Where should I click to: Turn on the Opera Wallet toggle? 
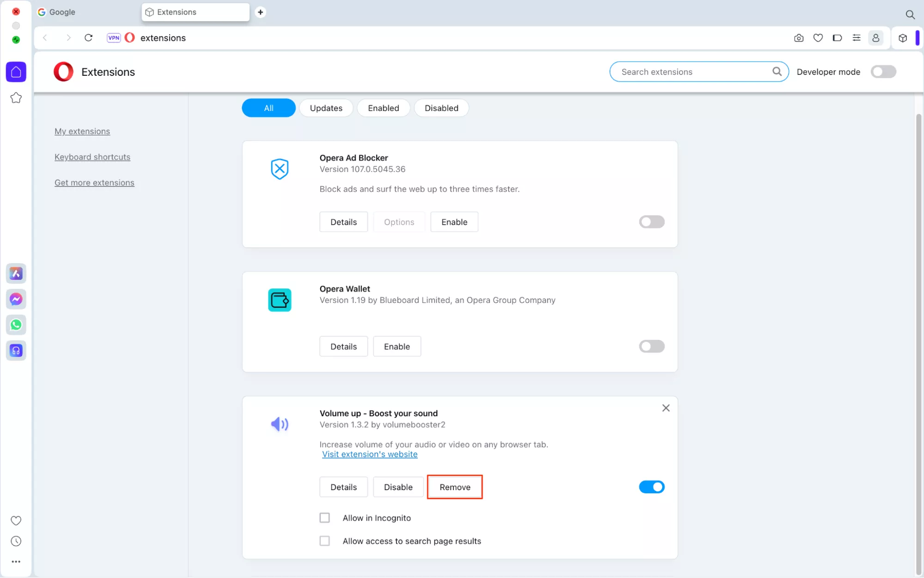pos(652,346)
